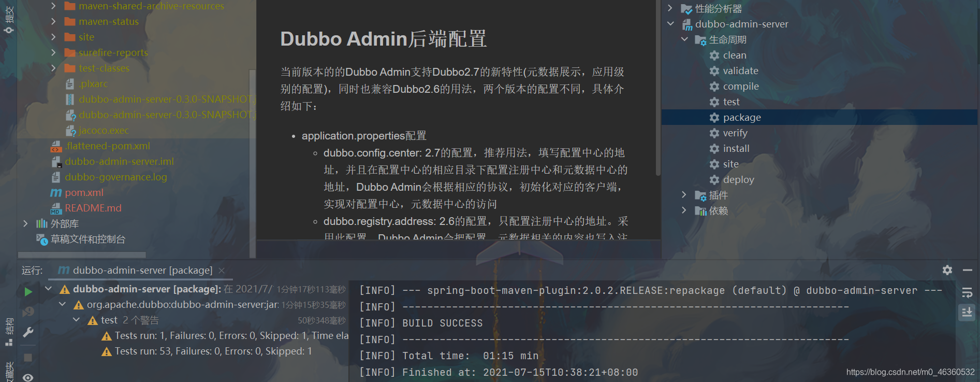Click the README preview vertical scrollbar
The width and height of the screenshot is (980, 382).
pyautogui.click(x=658, y=88)
